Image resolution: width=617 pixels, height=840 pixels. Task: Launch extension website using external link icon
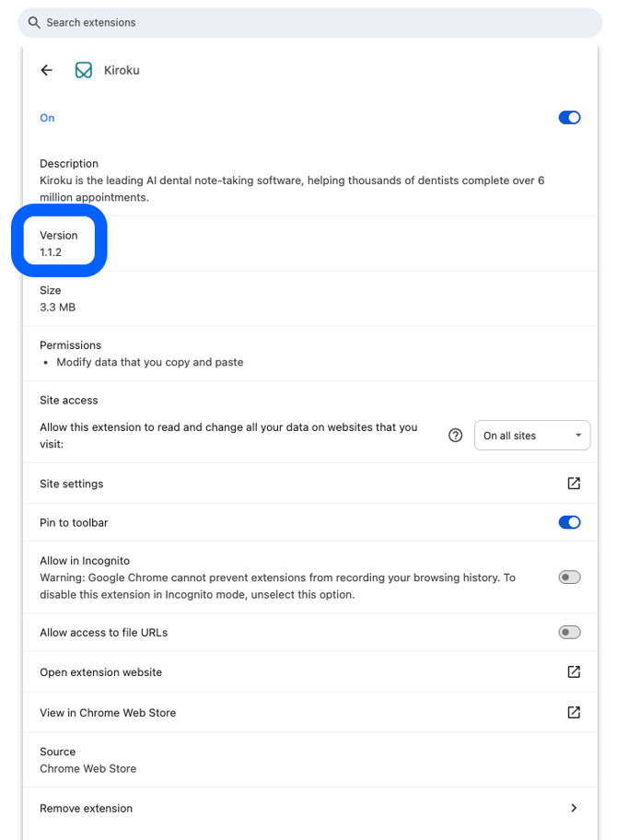(573, 671)
